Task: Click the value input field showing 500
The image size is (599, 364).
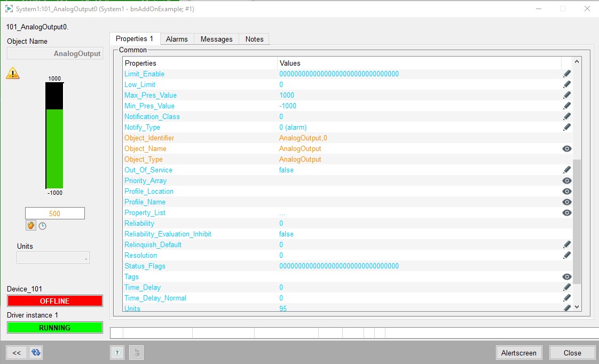Action: pyautogui.click(x=54, y=213)
